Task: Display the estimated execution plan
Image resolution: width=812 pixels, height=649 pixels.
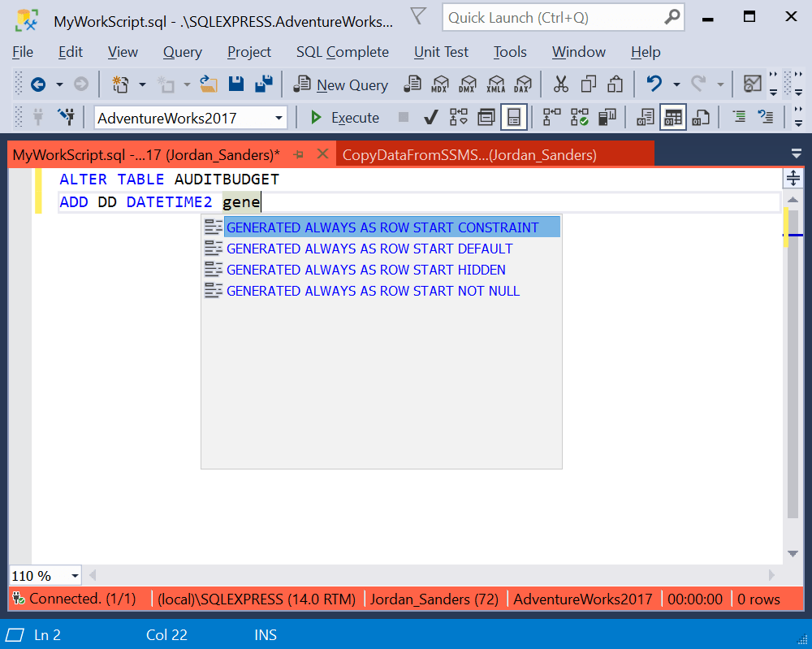Action: click(x=459, y=117)
